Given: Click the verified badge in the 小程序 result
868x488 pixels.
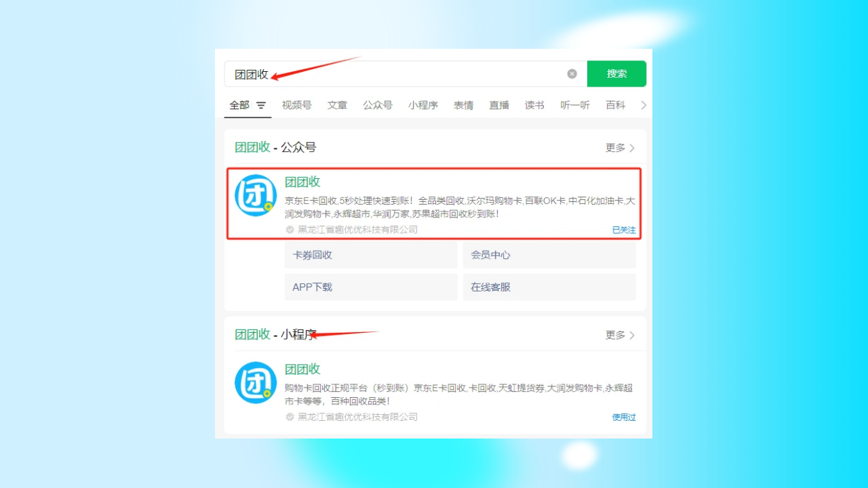Looking at the screenshot, I should coord(290,417).
